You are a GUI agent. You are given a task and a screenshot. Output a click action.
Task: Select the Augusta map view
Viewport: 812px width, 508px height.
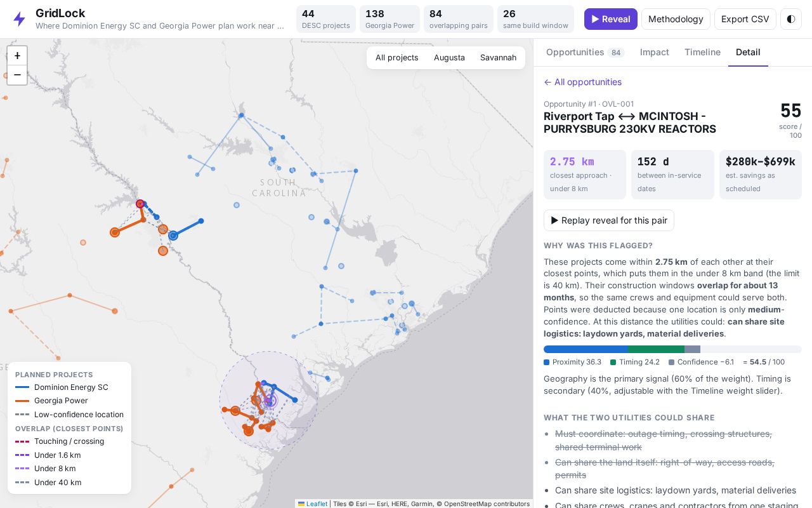[x=449, y=58]
